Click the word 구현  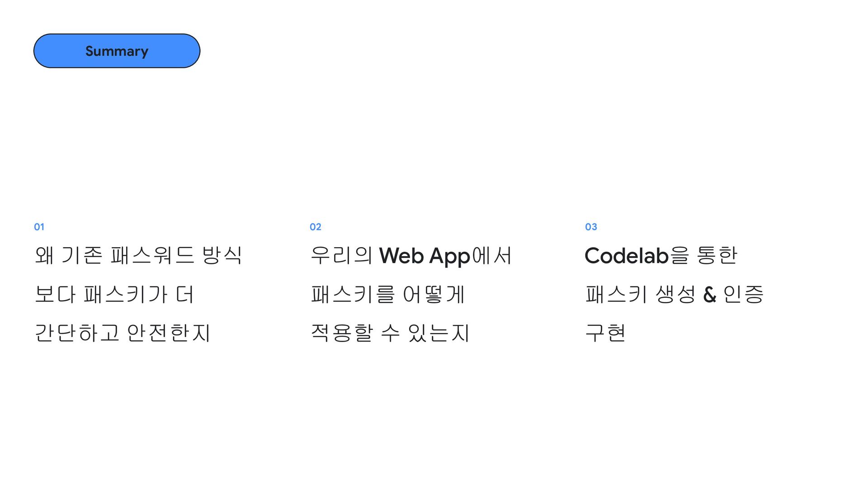tap(605, 333)
